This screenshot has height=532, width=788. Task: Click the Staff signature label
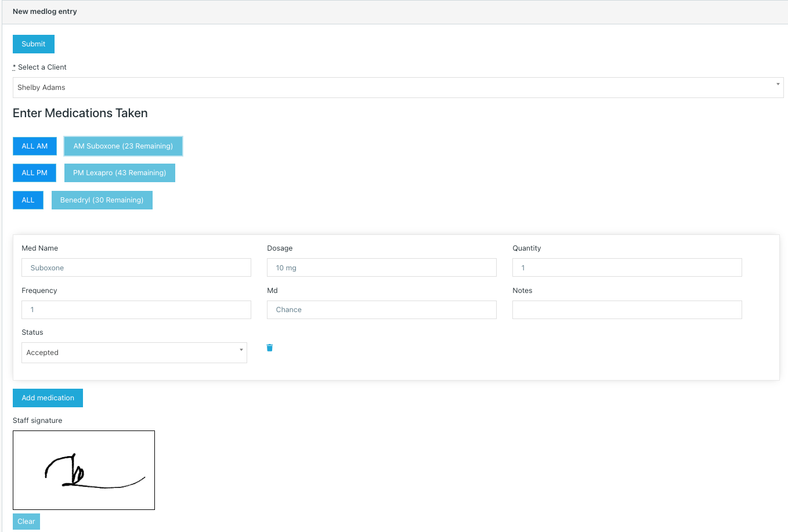38,421
